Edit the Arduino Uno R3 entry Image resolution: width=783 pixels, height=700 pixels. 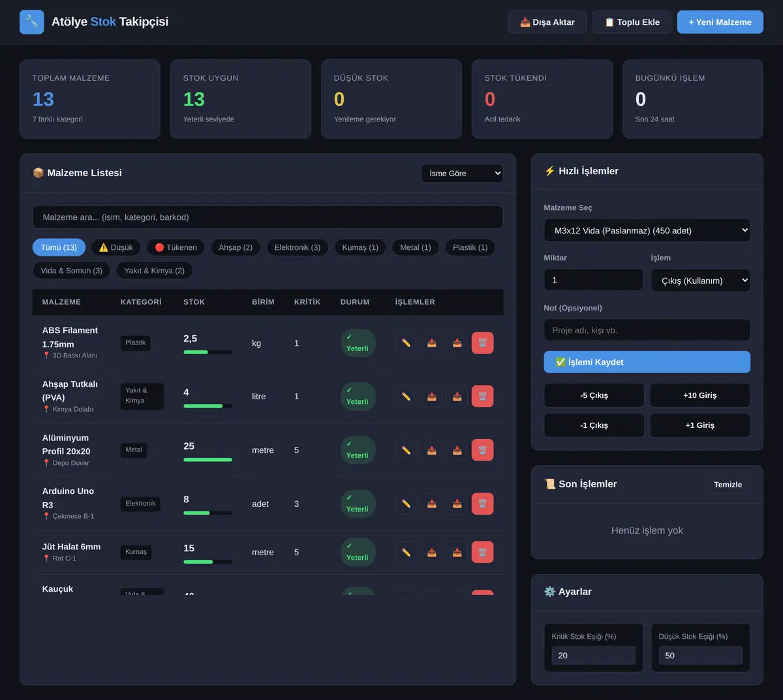tap(406, 504)
